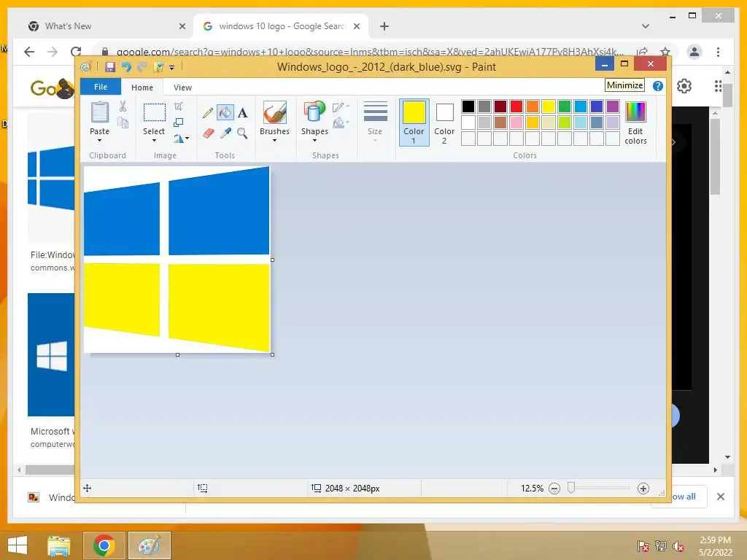
Task: Click the yellow bottom-left pane on canvas
Action: coord(122,299)
